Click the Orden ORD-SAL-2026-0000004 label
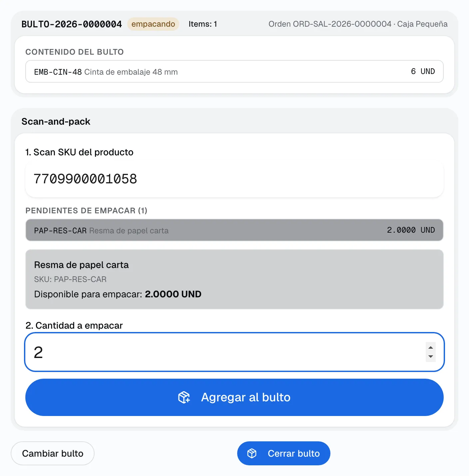This screenshot has width=469, height=476. coord(330,24)
